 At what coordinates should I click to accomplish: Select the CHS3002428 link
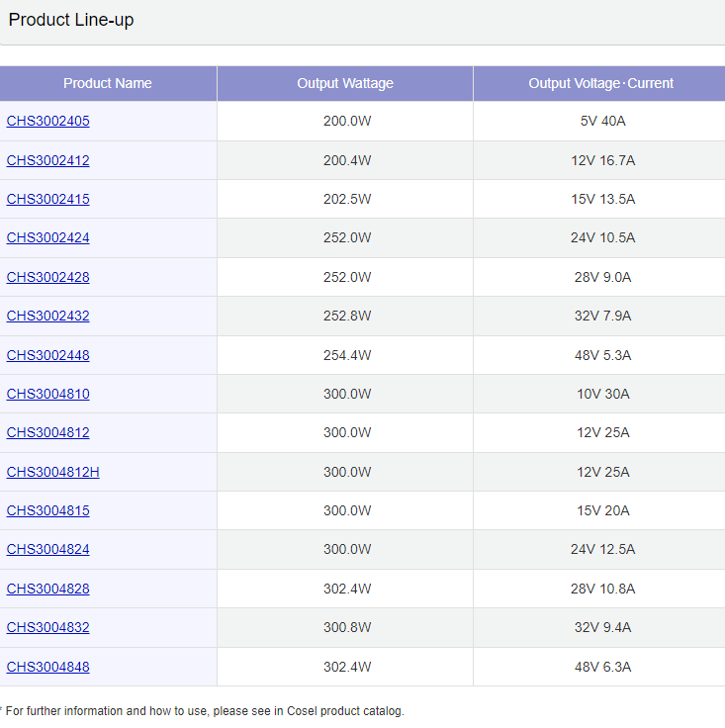click(47, 277)
